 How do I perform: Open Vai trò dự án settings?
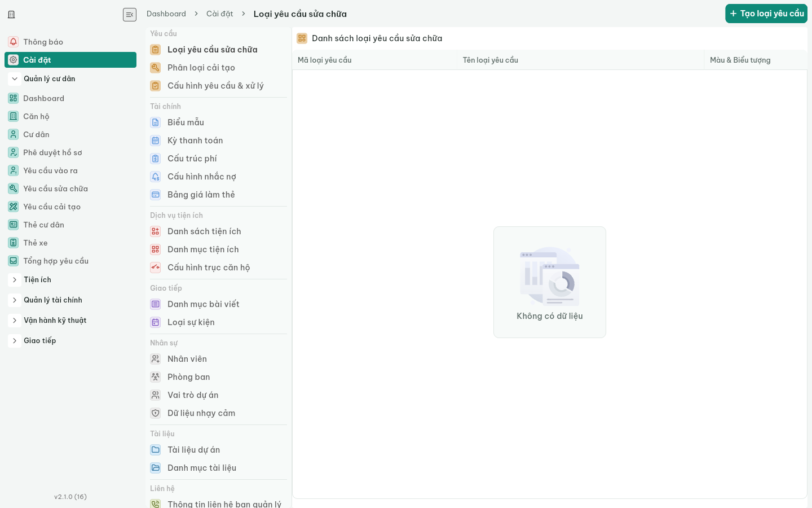pyautogui.click(x=218, y=395)
